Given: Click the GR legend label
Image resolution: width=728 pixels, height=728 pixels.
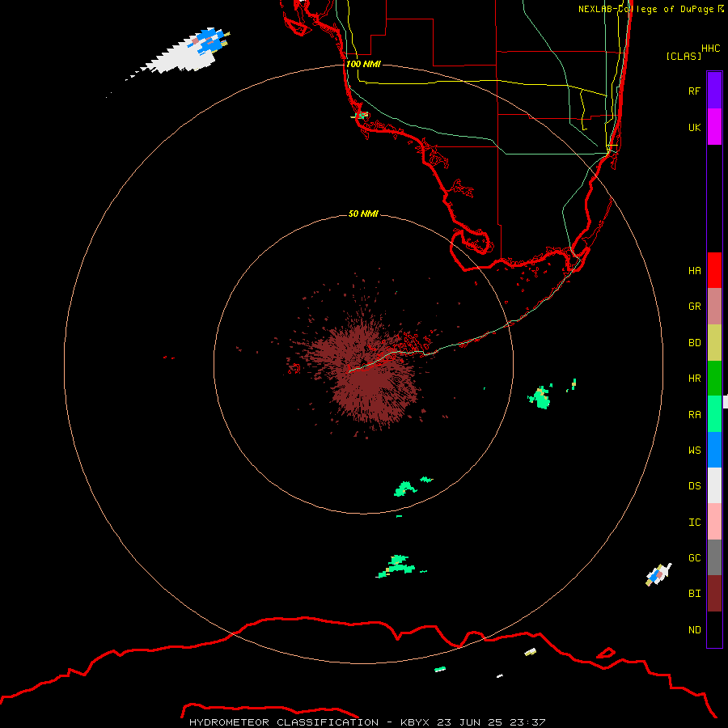Looking at the screenshot, I should [x=694, y=307].
